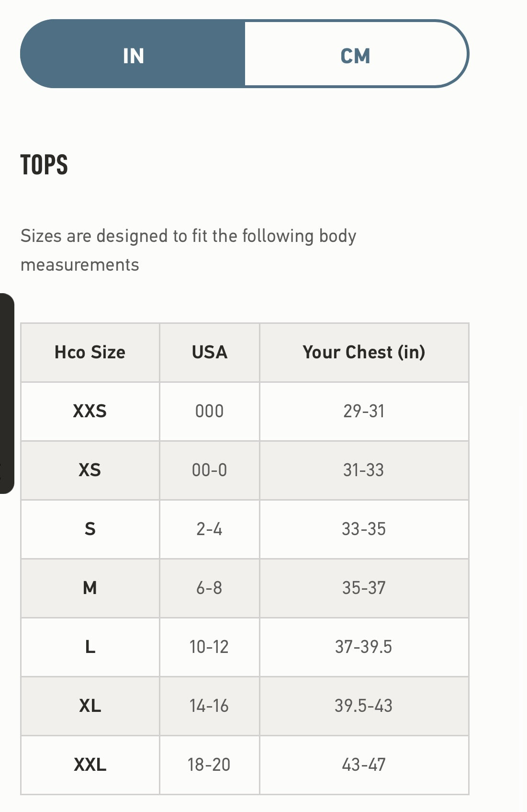
Task: Click the TOPS section heading
Action: pyautogui.click(x=44, y=165)
